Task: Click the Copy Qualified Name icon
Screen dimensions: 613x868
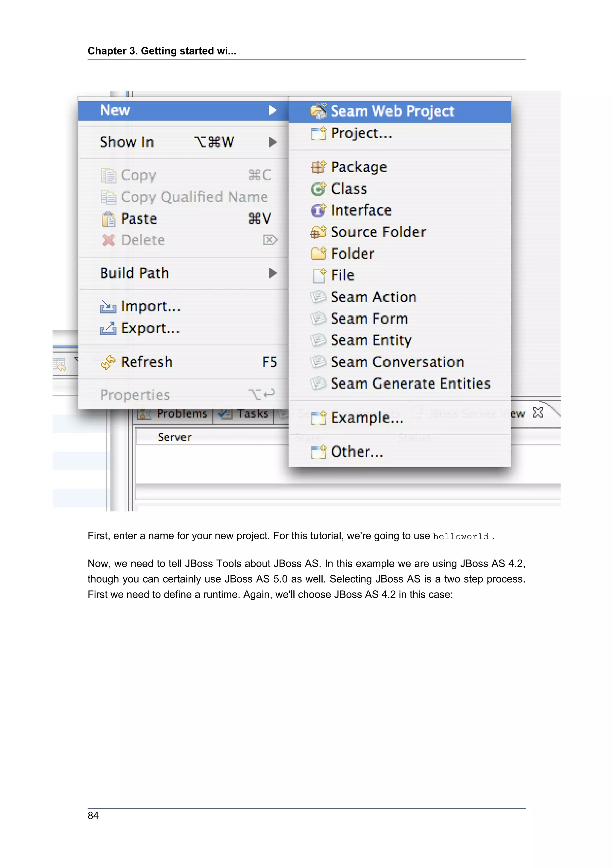Action: point(108,197)
